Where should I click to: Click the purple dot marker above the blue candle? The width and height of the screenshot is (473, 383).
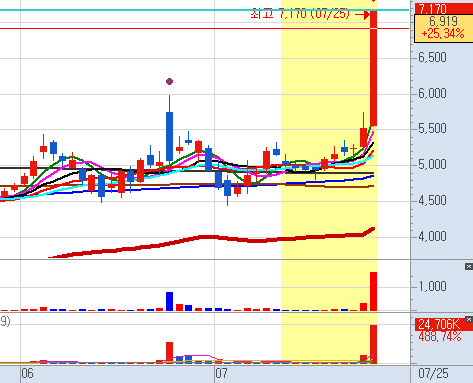(169, 81)
